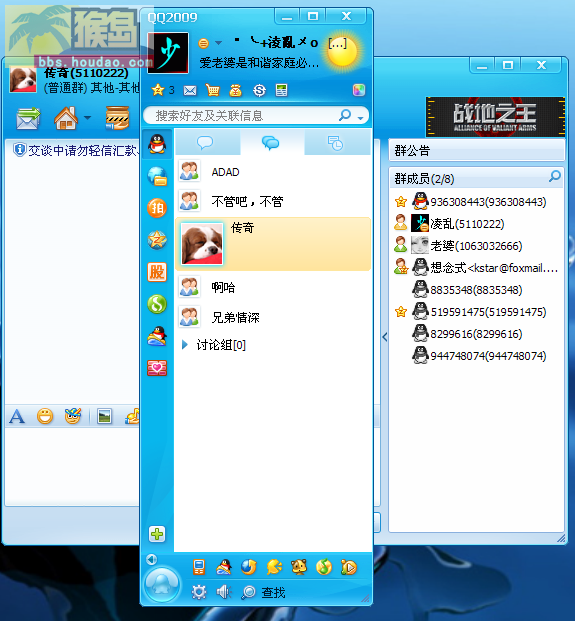Viewport: 575px width, 621px height.
Task: Switch to the recent contacts clock tab
Action: [335, 143]
